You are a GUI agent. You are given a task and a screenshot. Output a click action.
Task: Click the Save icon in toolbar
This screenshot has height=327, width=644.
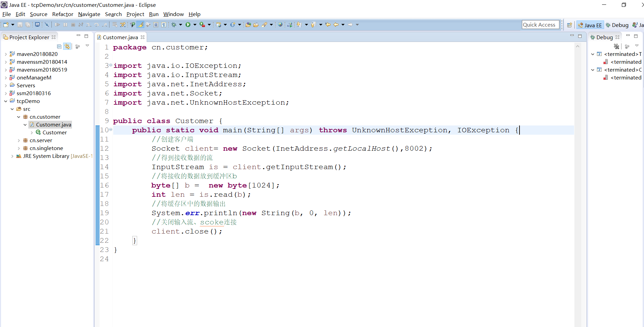20,25
